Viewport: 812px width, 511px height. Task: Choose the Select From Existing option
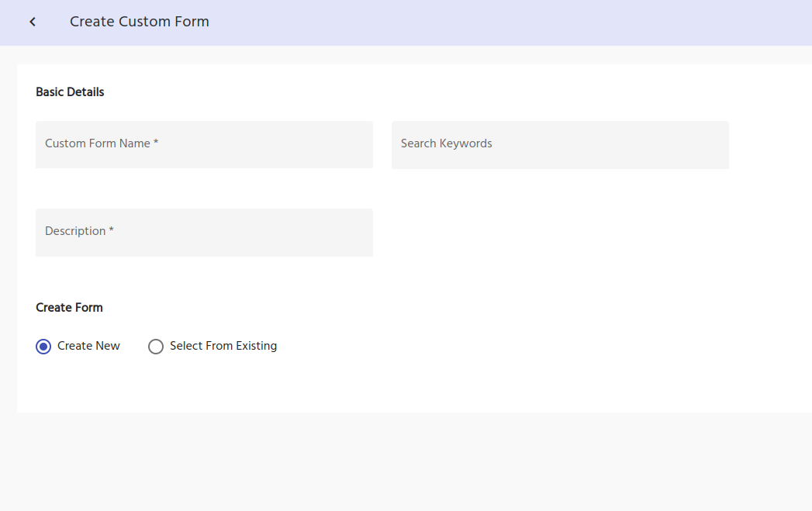(x=156, y=347)
